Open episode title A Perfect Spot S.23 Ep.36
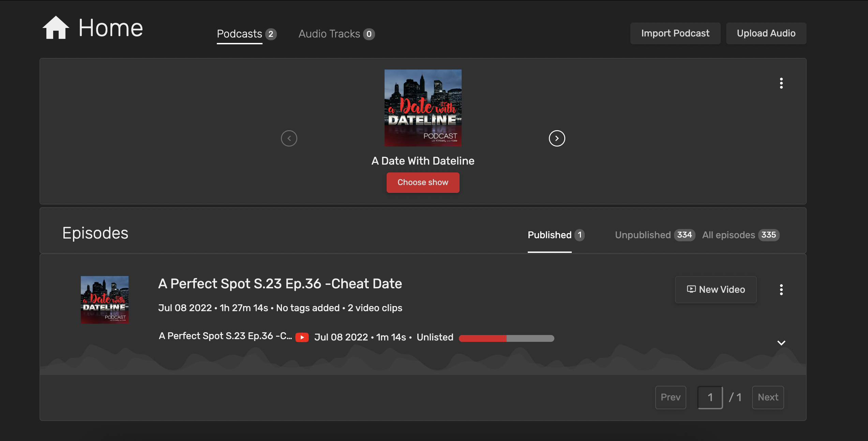This screenshot has width=868, height=441. (x=280, y=284)
